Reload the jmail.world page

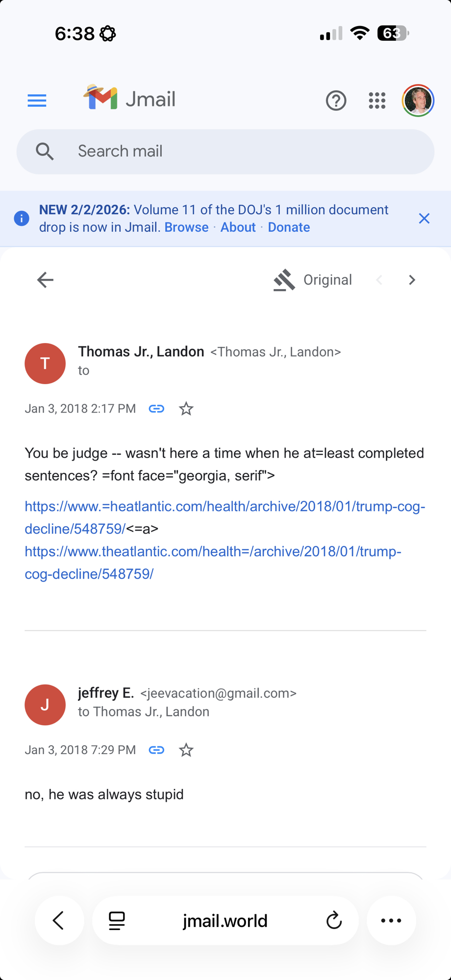click(334, 921)
